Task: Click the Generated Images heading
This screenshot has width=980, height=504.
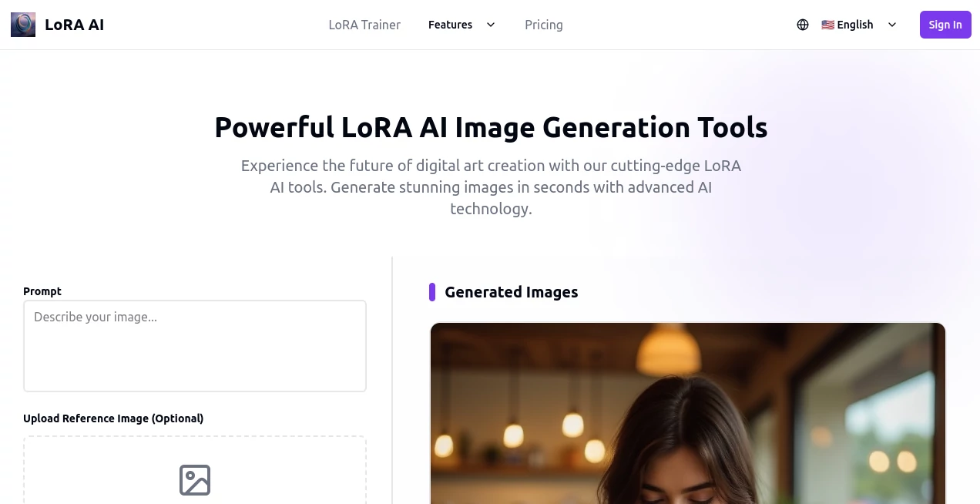Action: pos(512,291)
